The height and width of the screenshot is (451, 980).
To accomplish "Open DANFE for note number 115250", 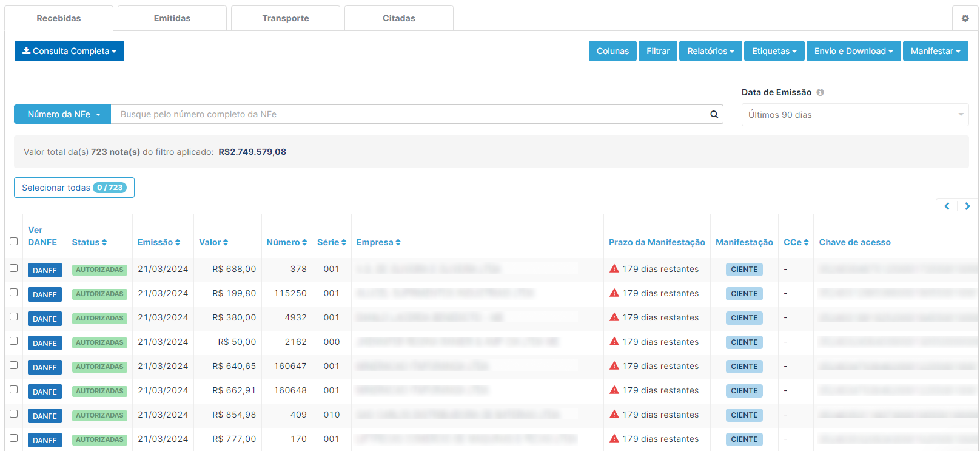I will [x=45, y=294].
